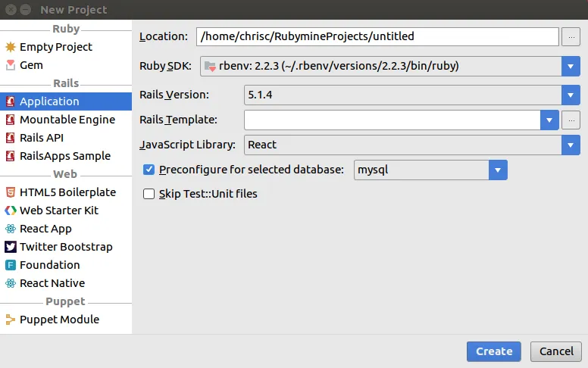Image resolution: width=588 pixels, height=368 pixels.
Task: Click the Mountable Engine Rails icon
Action: coord(11,120)
